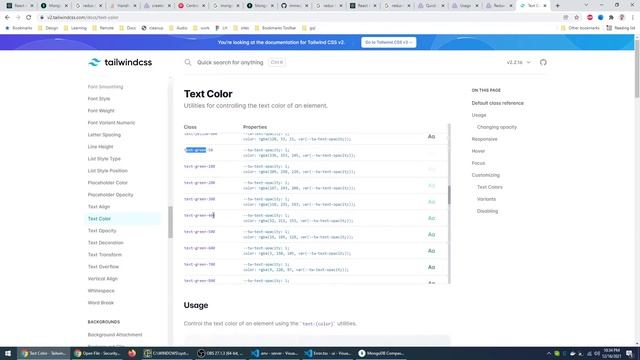Click the text-green-700 Aa preview
This screenshot has width=640, height=360.
point(431,267)
